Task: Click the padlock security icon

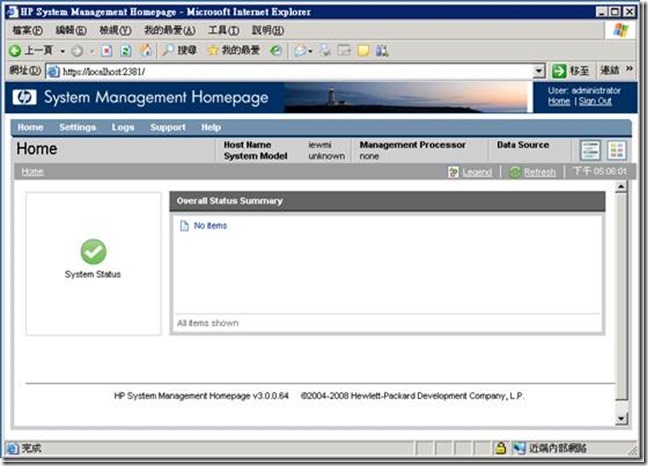Action: [500, 448]
